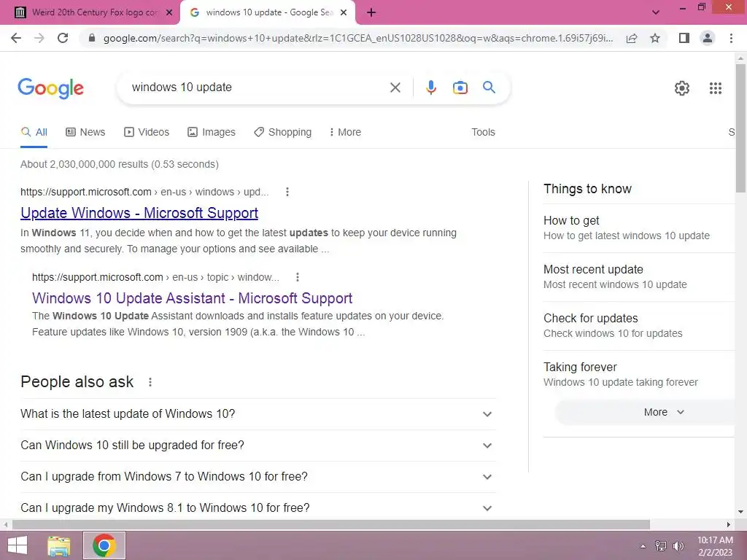Click the Google logo
Image resolution: width=747 pixels, height=560 pixels.
[50, 88]
